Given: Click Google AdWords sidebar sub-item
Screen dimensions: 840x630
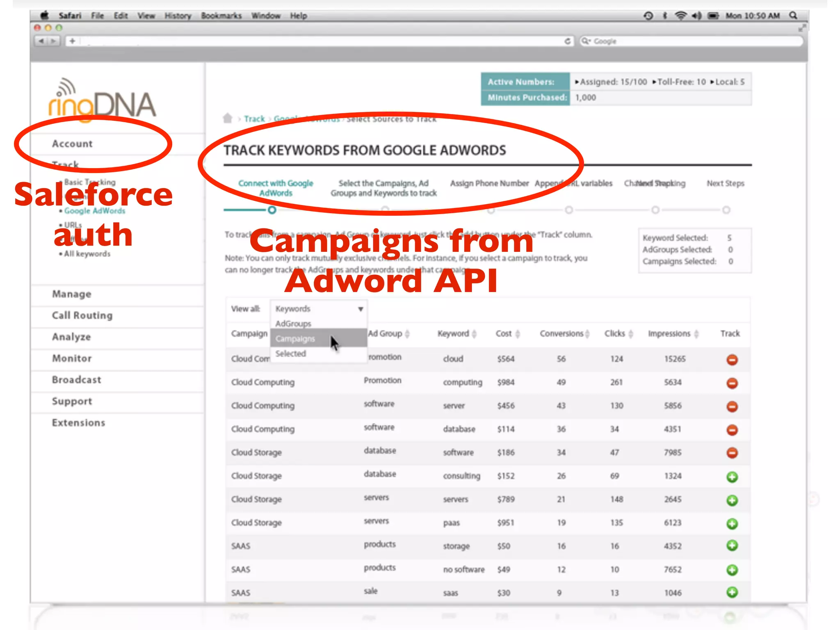Looking at the screenshot, I should [94, 211].
